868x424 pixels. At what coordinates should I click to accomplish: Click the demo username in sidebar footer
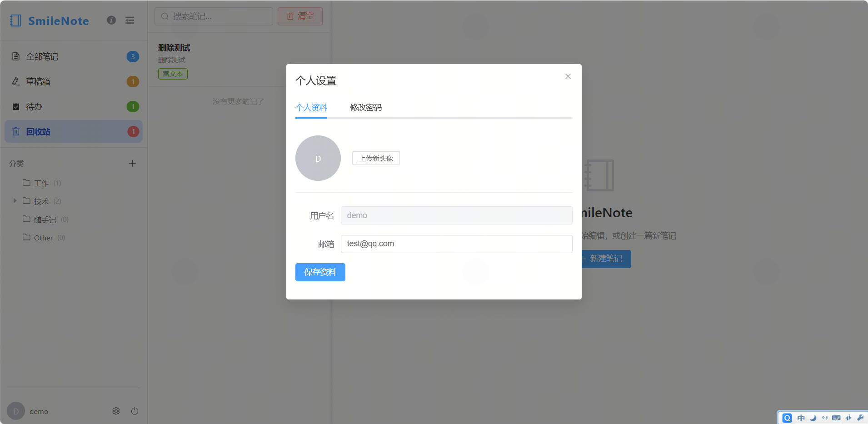point(39,411)
